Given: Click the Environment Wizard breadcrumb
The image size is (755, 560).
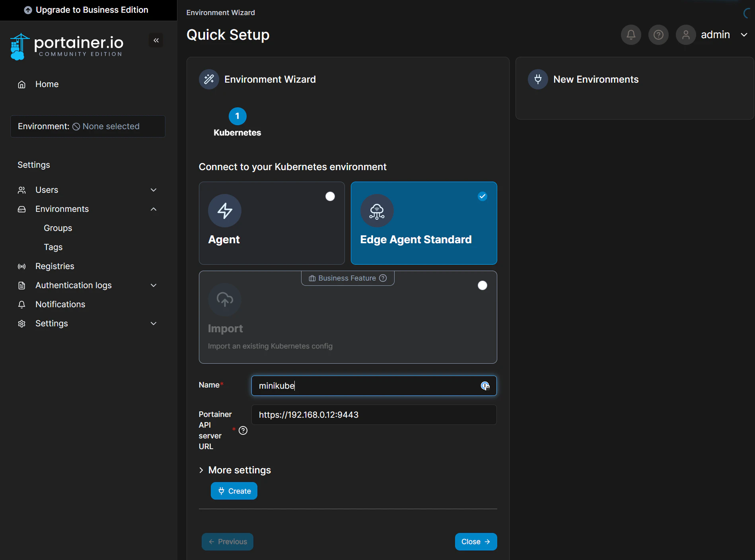Looking at the screenshot, I should click(221, 13).
